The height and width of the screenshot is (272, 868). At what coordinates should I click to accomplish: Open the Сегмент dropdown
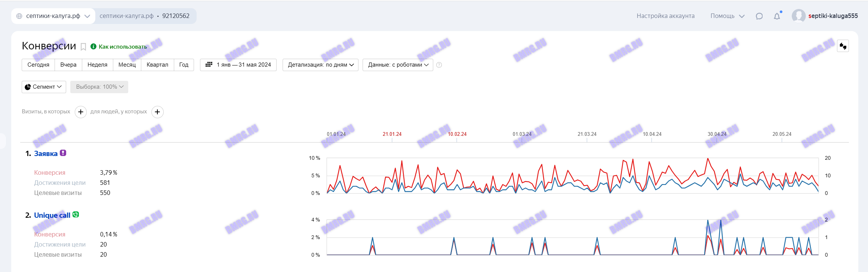[44, 87]
